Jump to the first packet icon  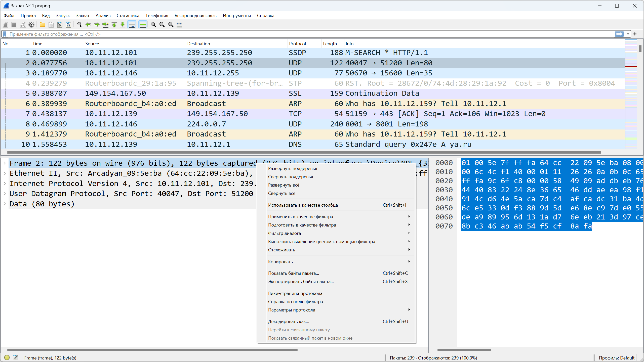114,25
